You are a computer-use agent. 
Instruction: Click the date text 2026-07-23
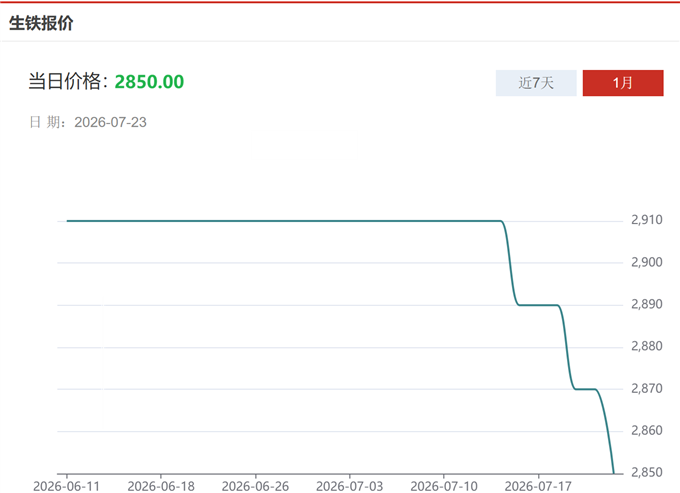(x=110, y=122)
